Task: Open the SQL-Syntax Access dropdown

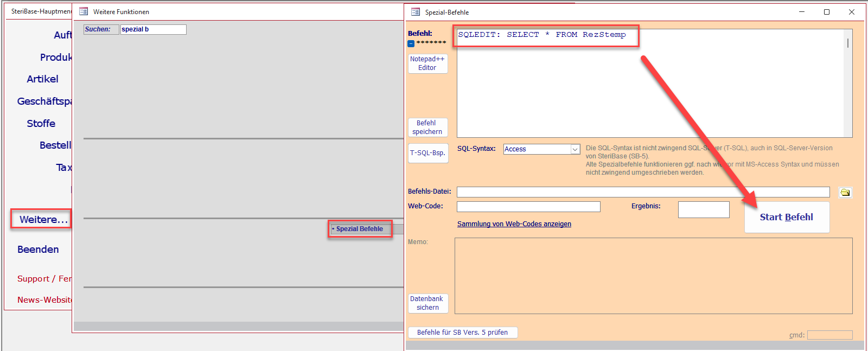Action: coord(575,149)
